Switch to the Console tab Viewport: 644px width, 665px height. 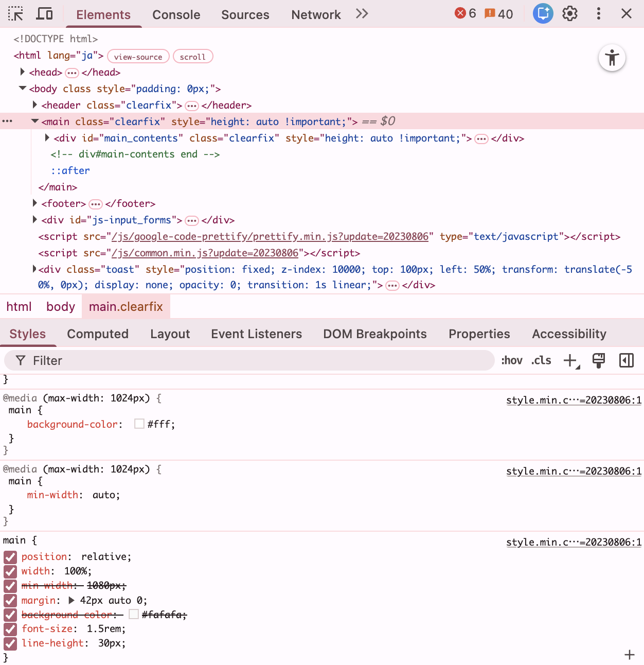(x=176, y=14)
